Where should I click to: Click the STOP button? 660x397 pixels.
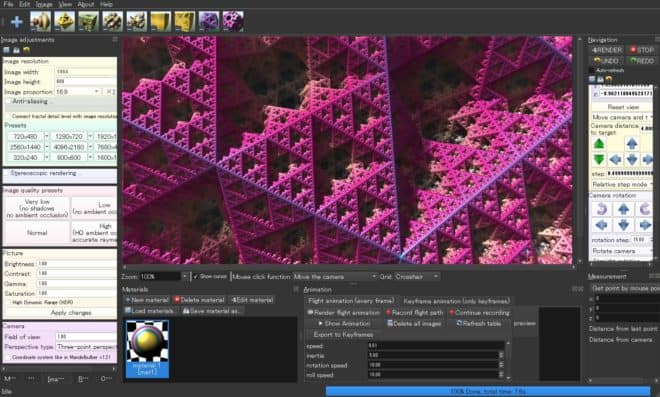tap(641, 50)
